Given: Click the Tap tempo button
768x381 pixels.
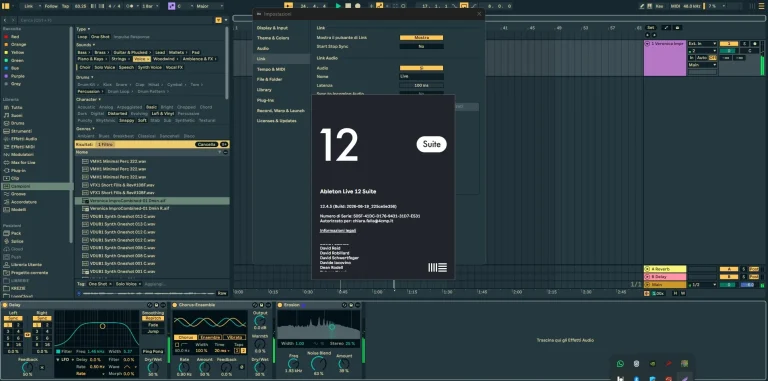Looking at the screenshot, I should pos(65,6).
